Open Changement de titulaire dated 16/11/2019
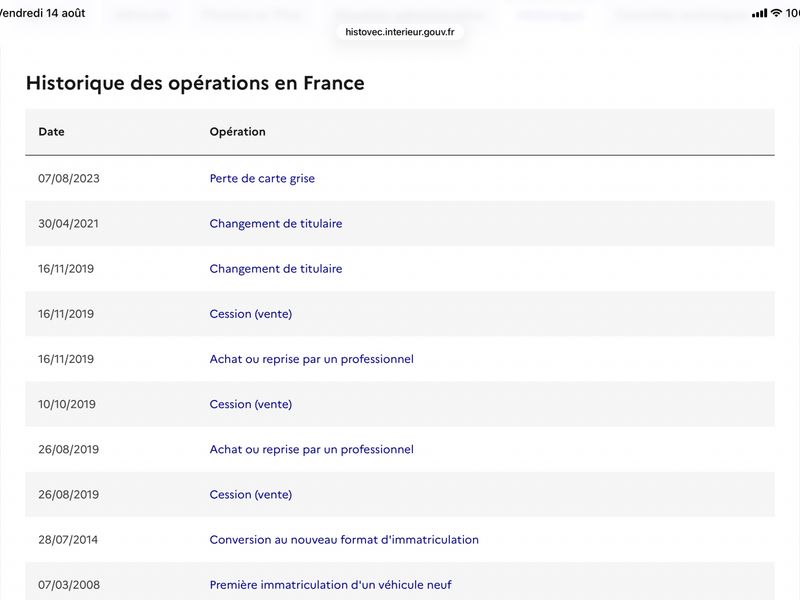Viewport: 800px width, 600px height. [x=276, y=269]
